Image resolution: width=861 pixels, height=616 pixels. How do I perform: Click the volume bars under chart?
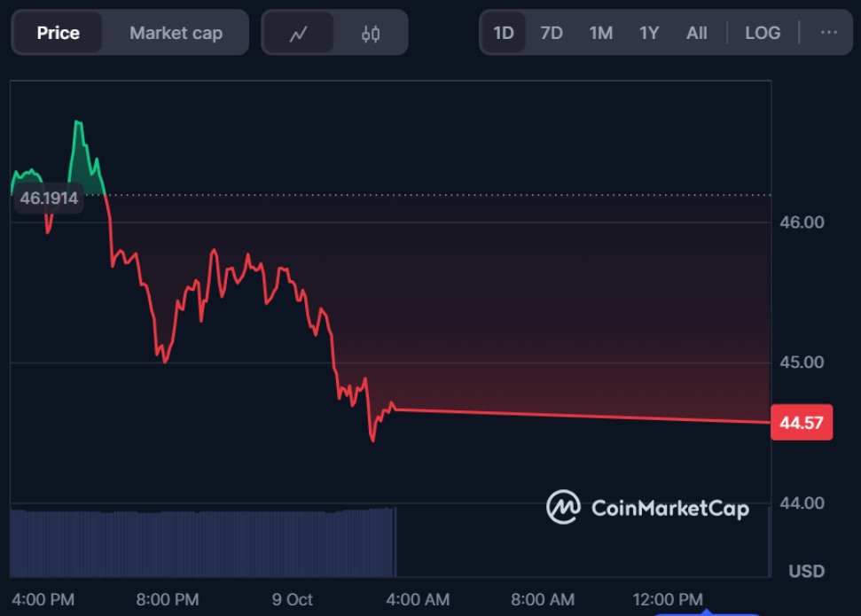click(204, 542)
